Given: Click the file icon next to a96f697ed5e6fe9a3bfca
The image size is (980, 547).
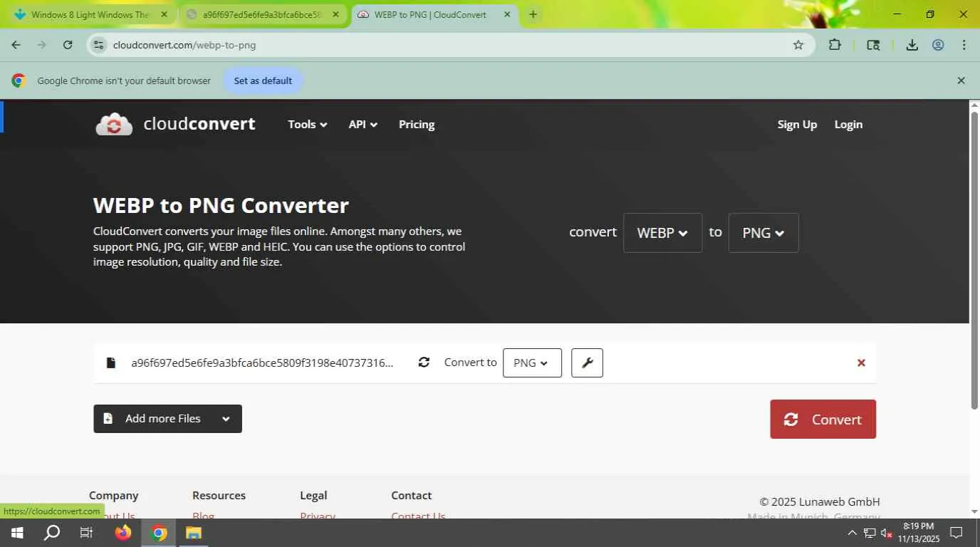Looking at the screenshot, I should pyautogui.click(x=110, y=363).
